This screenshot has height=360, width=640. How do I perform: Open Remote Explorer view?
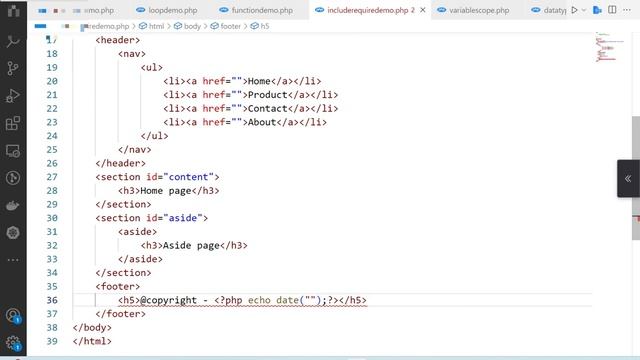(x=13, y=151)
